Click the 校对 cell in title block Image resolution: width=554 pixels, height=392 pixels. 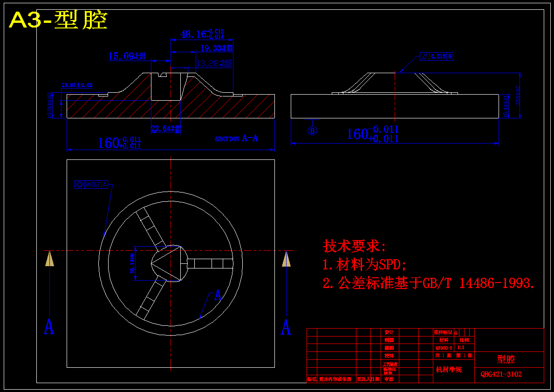pos(389,356)
